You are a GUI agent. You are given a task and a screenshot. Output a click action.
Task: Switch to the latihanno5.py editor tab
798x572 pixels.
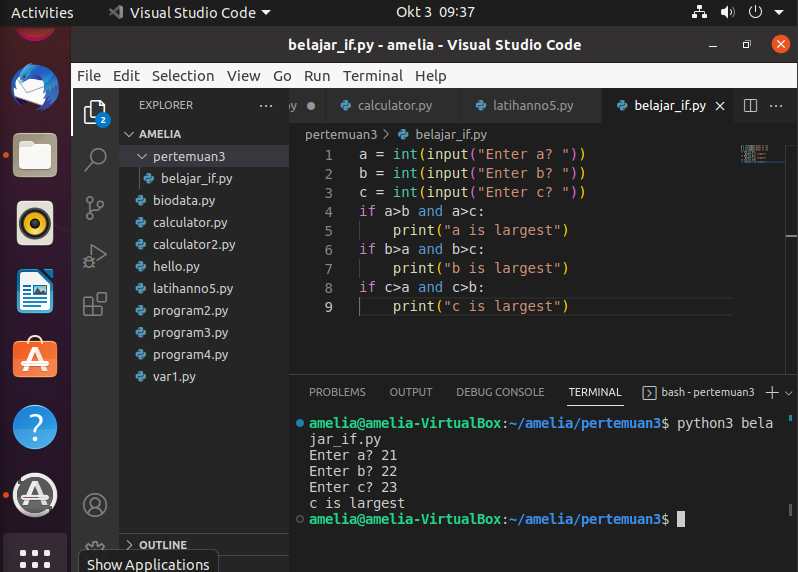pyautogui.click(x=531, y=105)
